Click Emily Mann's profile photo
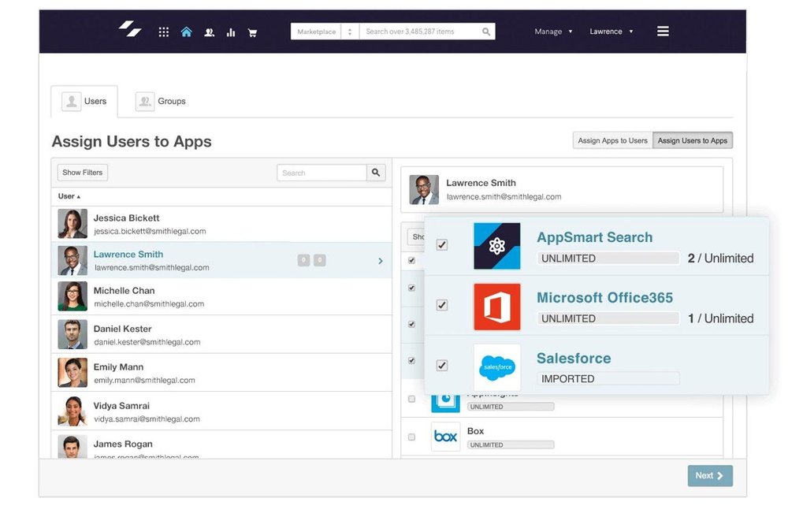The image size is (788, 532). tap(72, 373)
